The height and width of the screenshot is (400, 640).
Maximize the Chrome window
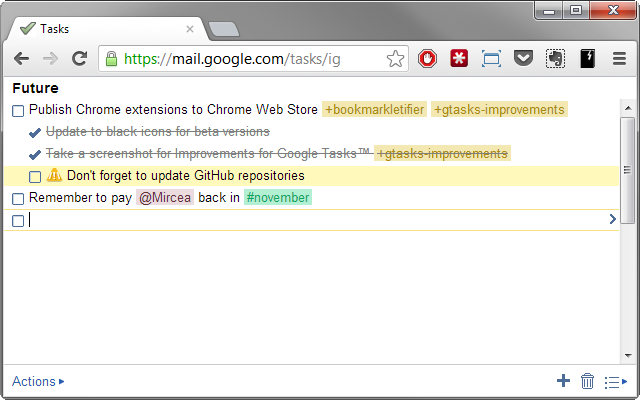pyautogui.click(x=576, y=11)
